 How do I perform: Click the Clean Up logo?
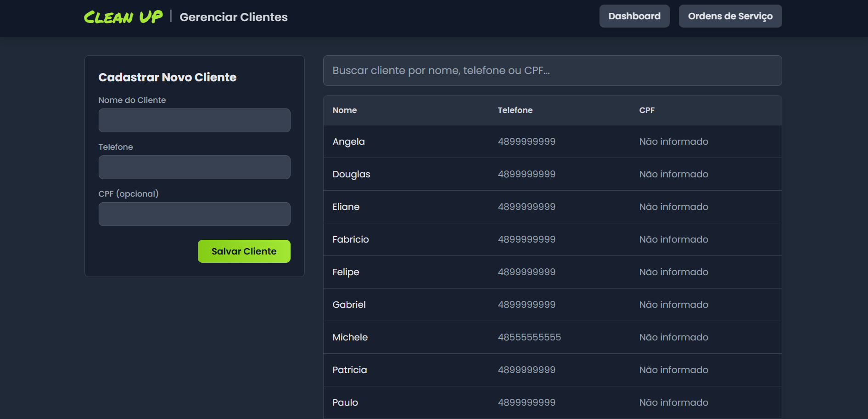coord(123,17)
